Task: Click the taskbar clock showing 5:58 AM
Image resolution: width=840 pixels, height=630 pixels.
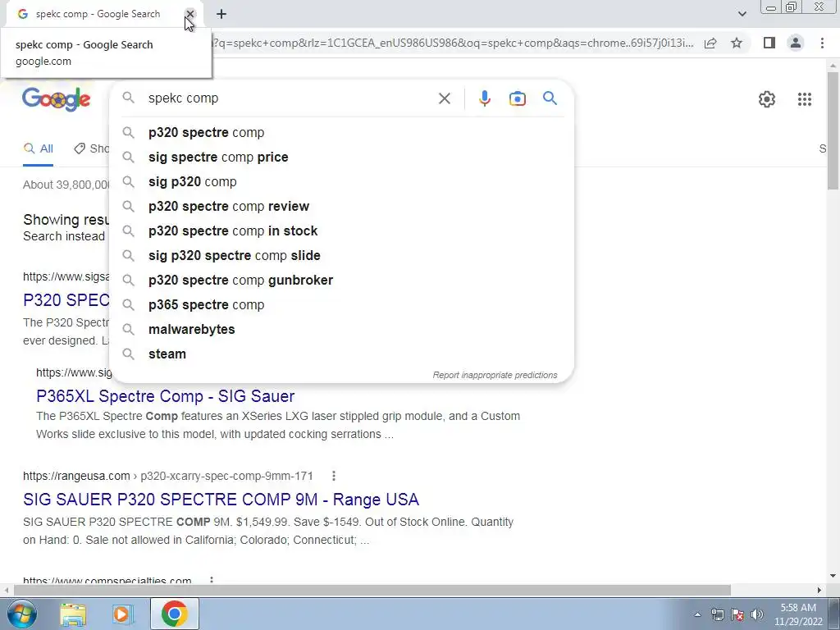Action: click(x=797, y=614)
